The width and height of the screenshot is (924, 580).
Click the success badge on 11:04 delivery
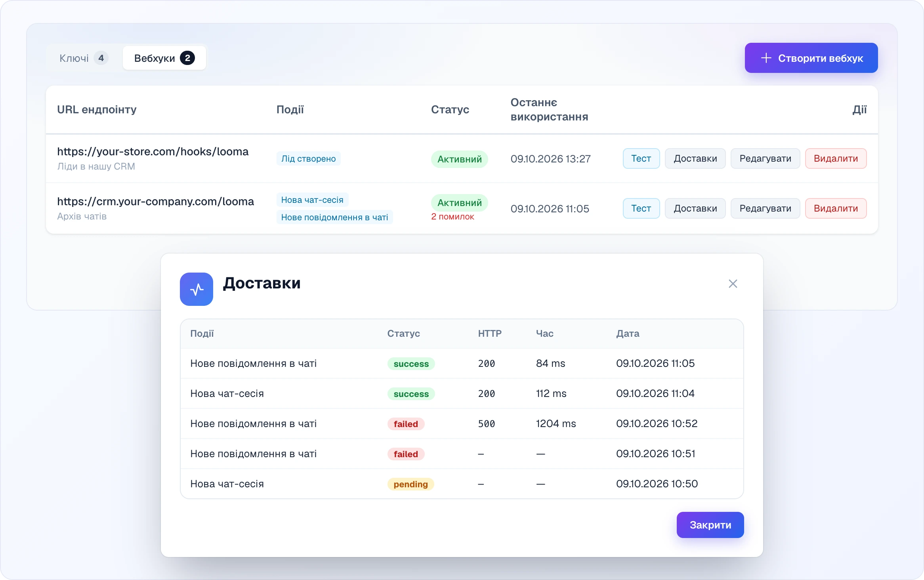pos(411,394)
